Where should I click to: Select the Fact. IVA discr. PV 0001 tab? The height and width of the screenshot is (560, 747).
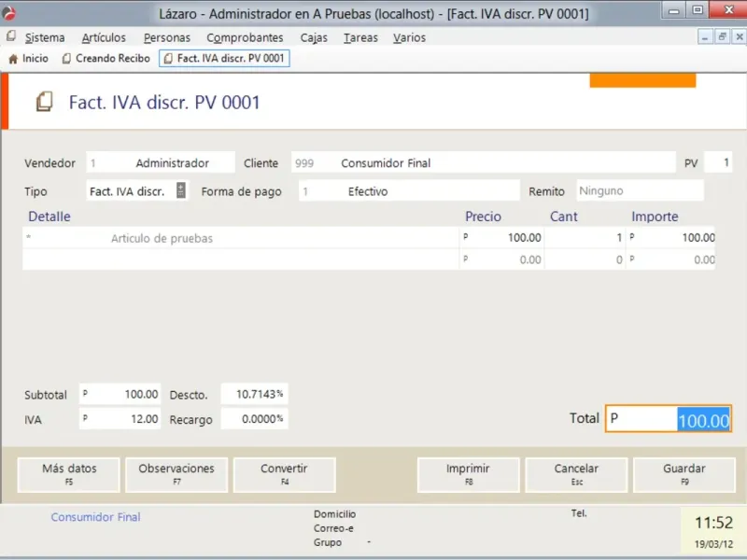(224, 59)
